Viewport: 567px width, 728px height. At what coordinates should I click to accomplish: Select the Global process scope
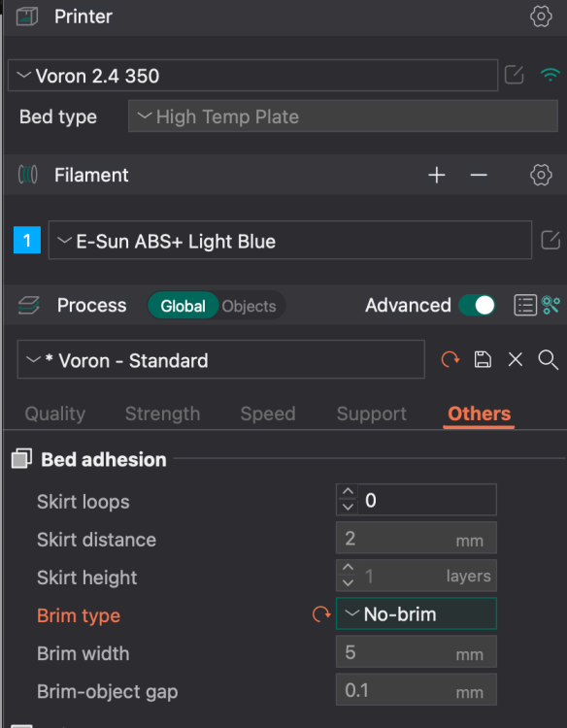click(x=183, y=306)
